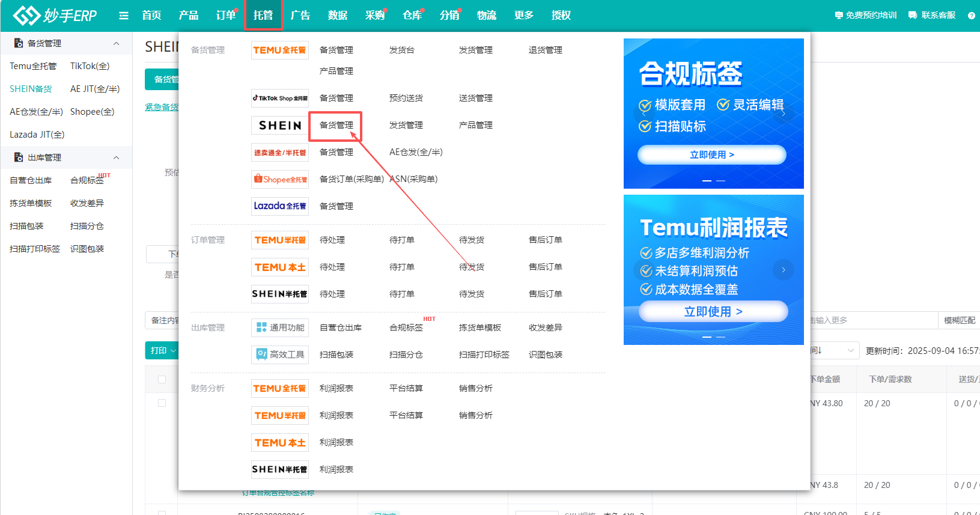Click the 备货管理 sidebar section icon
Image resolution: width=980 pixels, height=515 pixels.
pos(19,43)
